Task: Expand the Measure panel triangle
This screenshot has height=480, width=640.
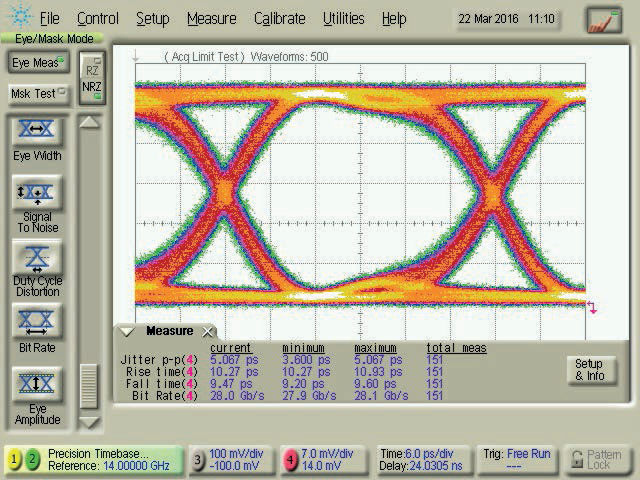Action: click(127, 332)
